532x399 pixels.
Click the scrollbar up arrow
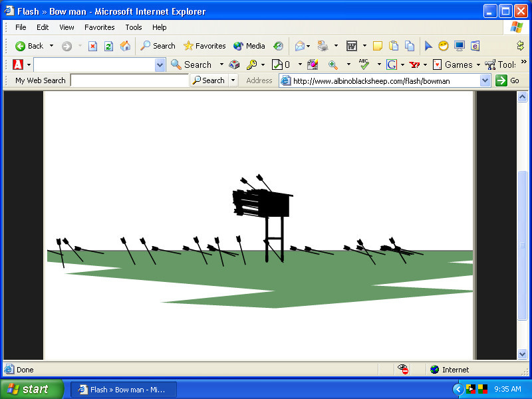pyautogui.click(x=522, y=96)
